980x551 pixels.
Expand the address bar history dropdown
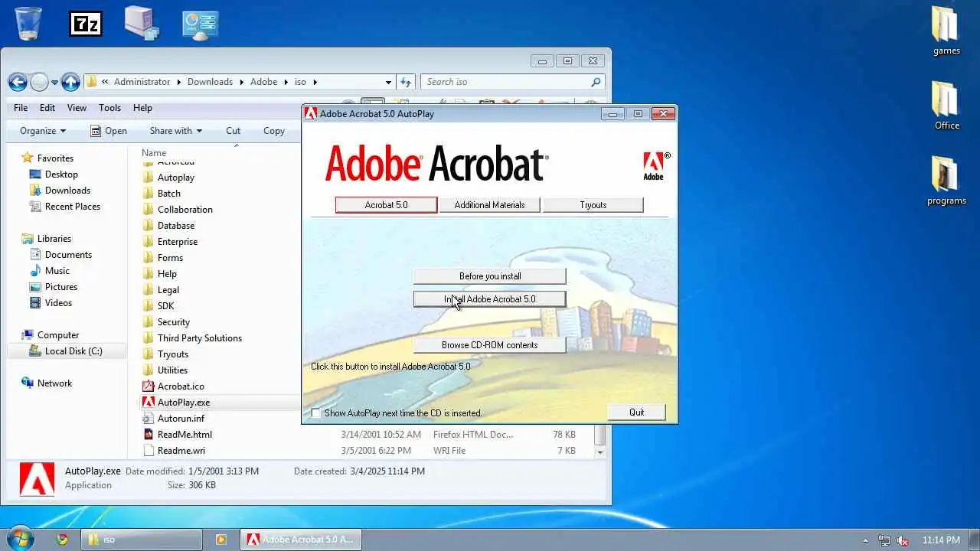pyautogui.click(x=388, y=82)
